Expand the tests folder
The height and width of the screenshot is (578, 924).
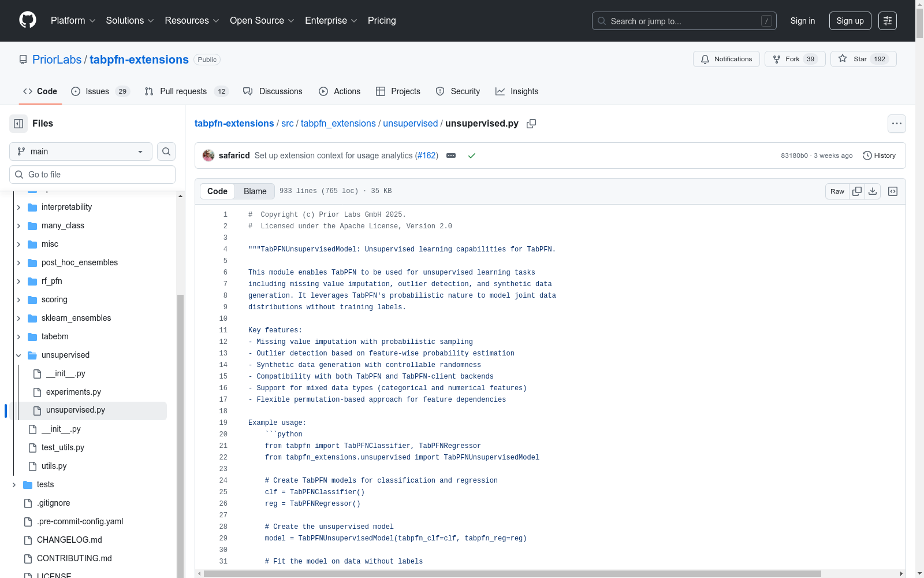14,484
